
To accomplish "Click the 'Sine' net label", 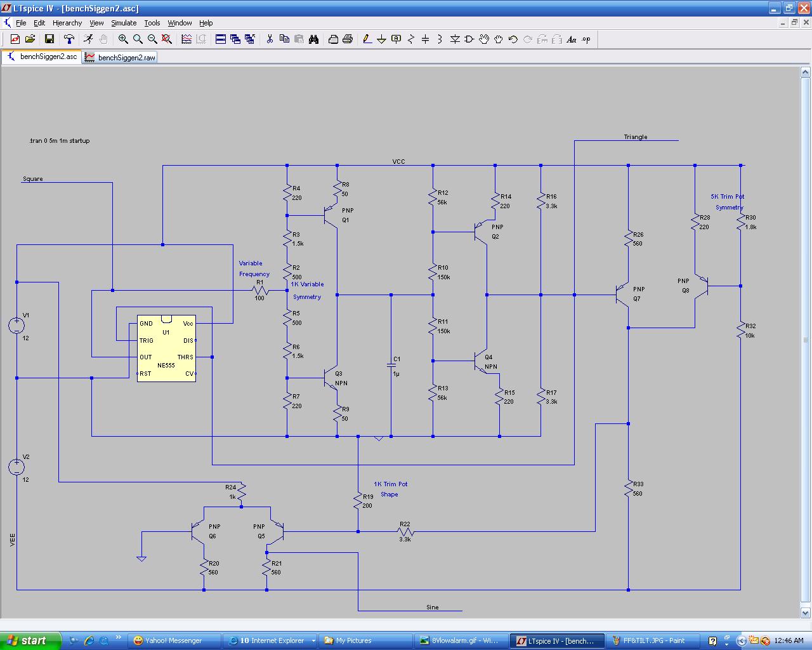I will coord(433,607).
